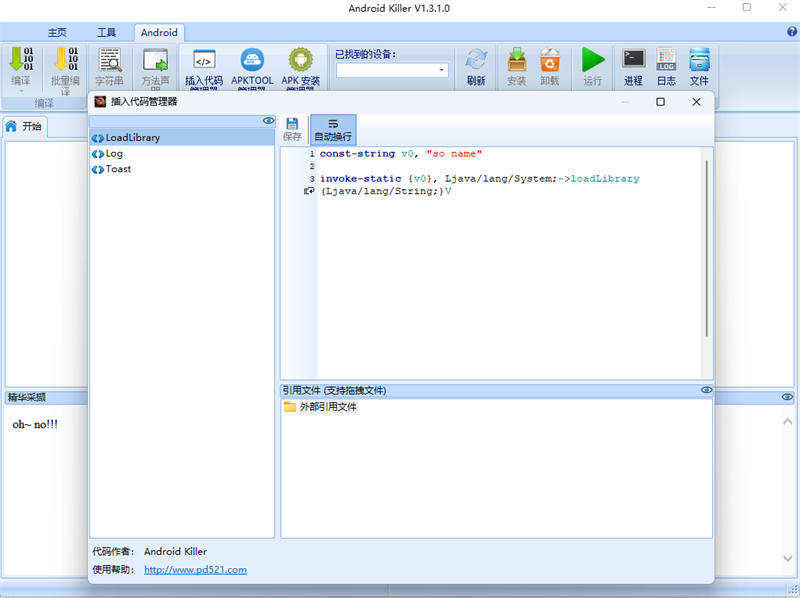800x598 pixels.
Task: Switch to the 工具 ribbon tab
Action: coord(107,33)
